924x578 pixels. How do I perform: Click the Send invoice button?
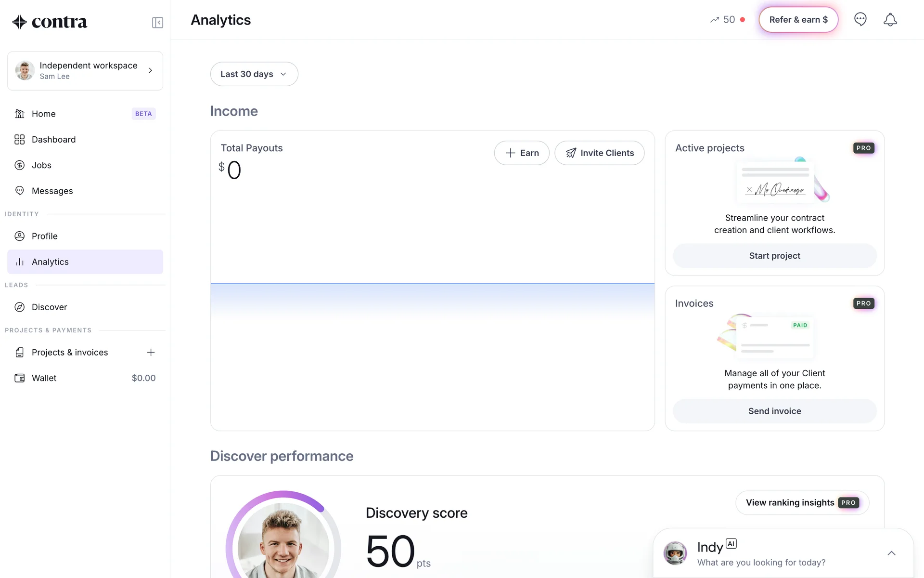click(x=774, y=411)
